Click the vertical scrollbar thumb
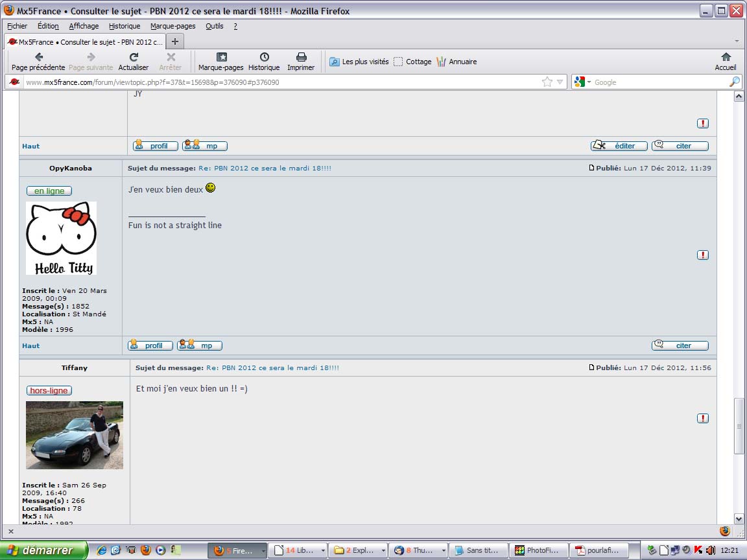 click(x=739, y=426)
